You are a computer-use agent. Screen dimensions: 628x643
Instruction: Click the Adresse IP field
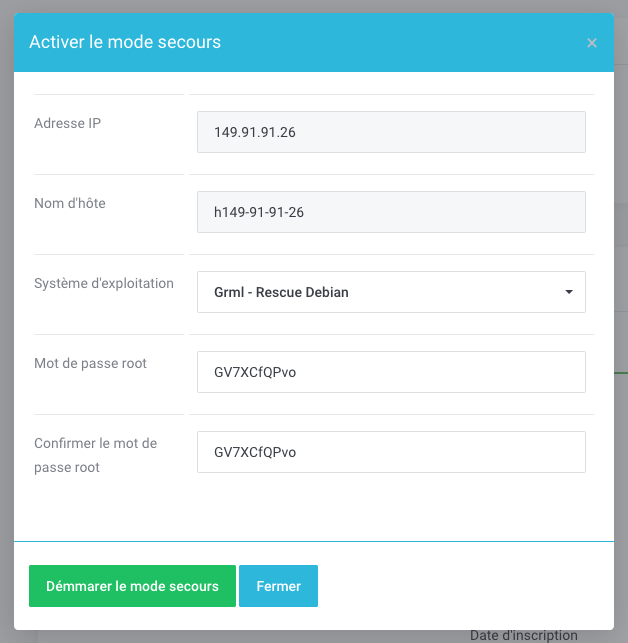391,132
